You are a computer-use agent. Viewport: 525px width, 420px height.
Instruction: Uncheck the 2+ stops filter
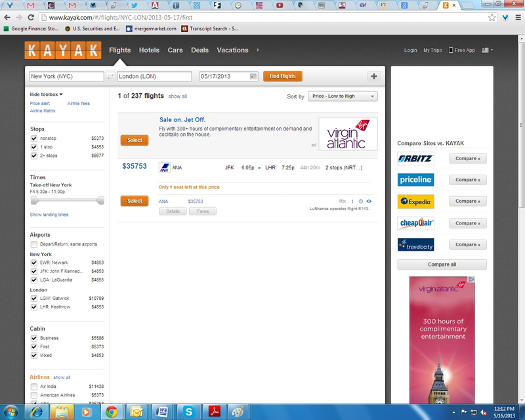pyautogui.click(x=34, y=156)
